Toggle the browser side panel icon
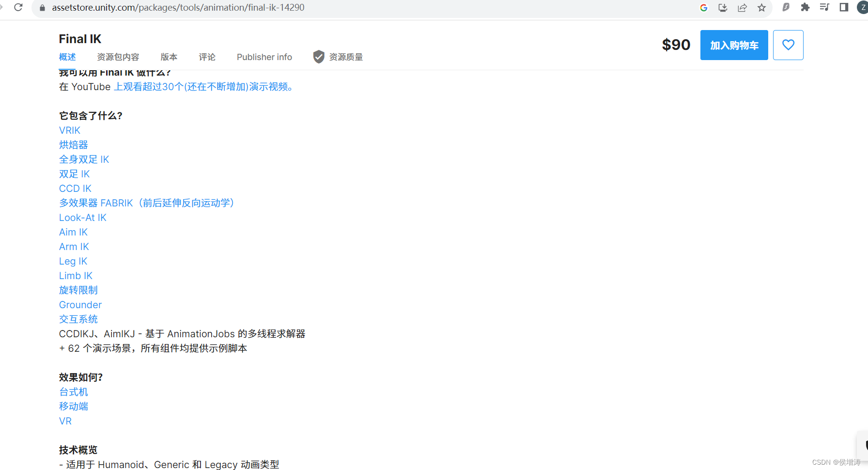 coord(844,7)
